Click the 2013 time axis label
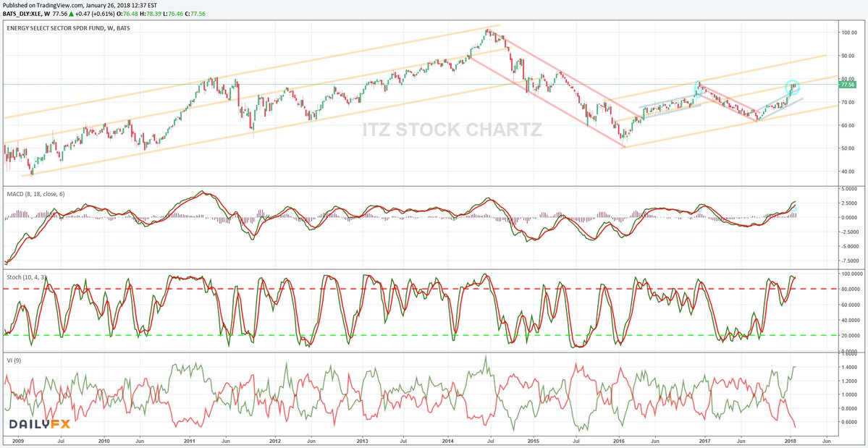Screen dimensions: 868x448 (x=361, y=442)
